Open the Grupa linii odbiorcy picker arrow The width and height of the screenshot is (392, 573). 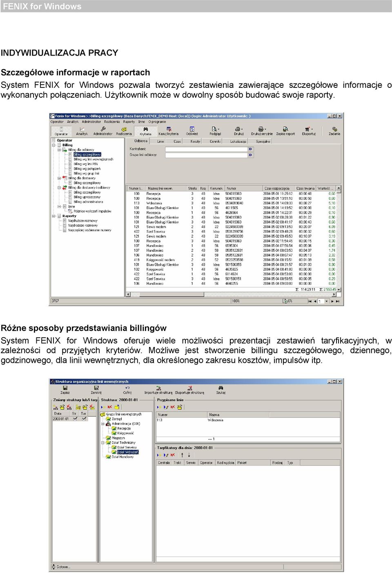pyautogui.click(x=251, y=155)
